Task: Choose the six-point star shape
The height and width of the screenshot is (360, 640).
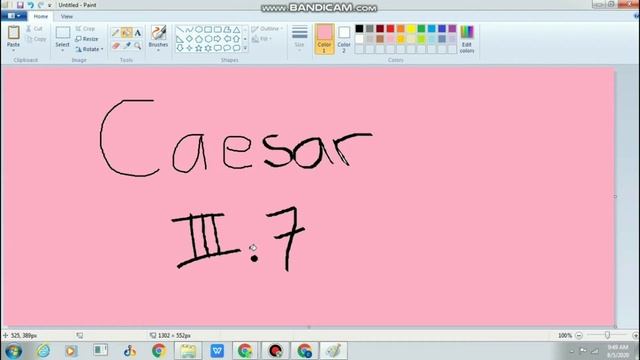Action: [x=208, y=48]
